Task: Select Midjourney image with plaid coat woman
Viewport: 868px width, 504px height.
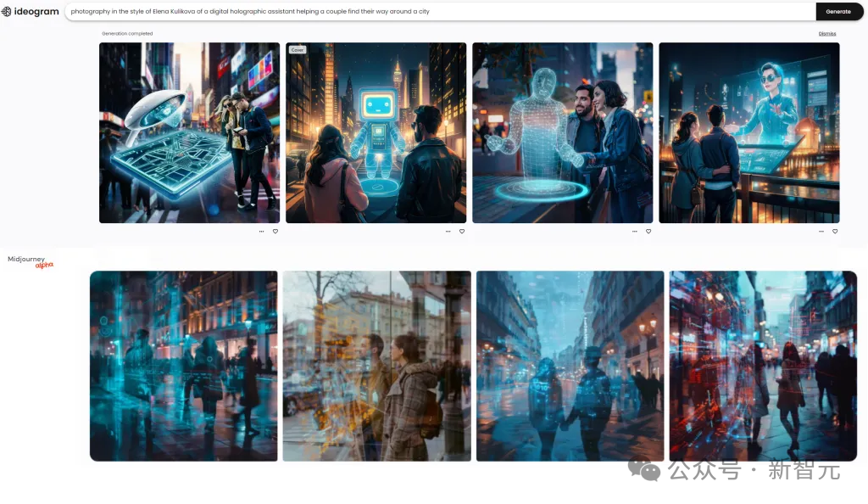Action: 376,366
